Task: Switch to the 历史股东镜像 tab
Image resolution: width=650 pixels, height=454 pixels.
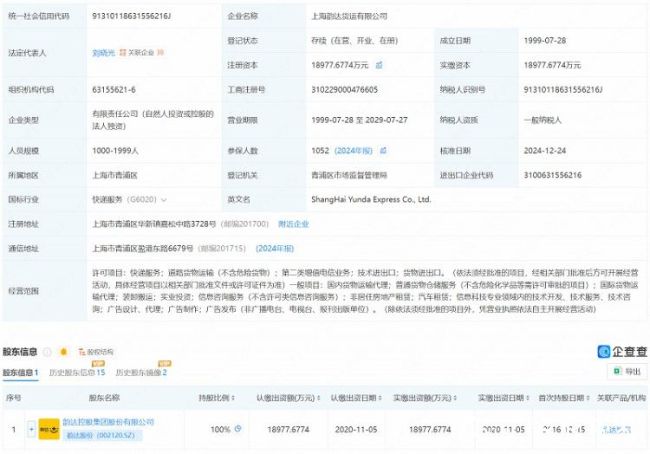Action: coord(140,373)
